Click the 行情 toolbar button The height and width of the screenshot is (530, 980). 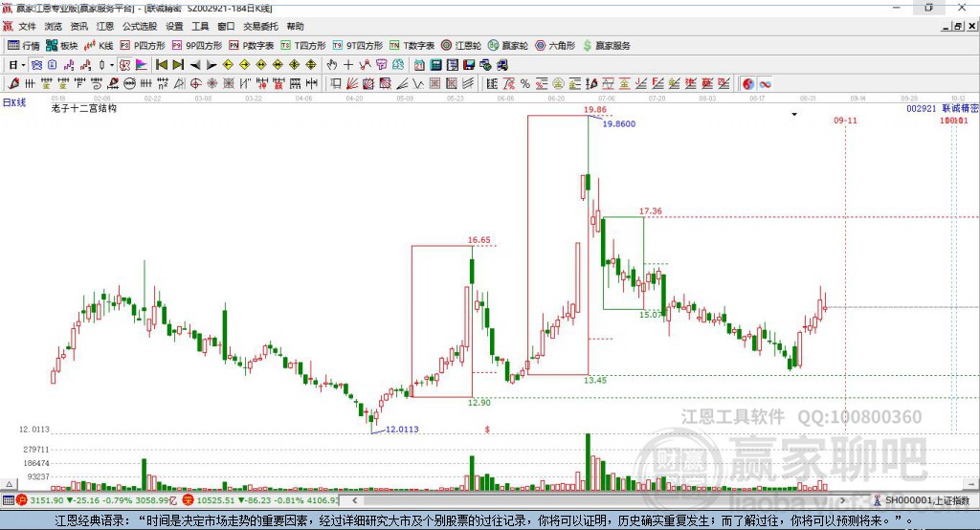tap(24, 46)
